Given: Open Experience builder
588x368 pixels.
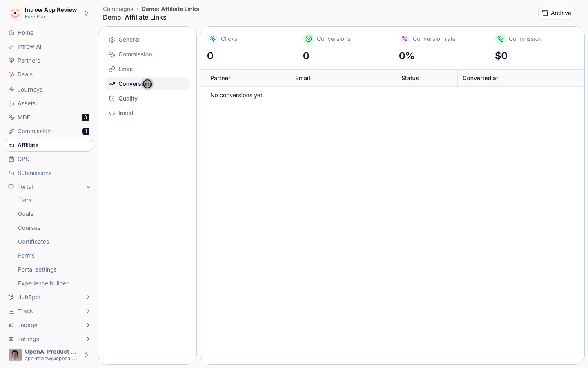Looking at the screenshot, I should pyautogui.click(x=43, y=283).
